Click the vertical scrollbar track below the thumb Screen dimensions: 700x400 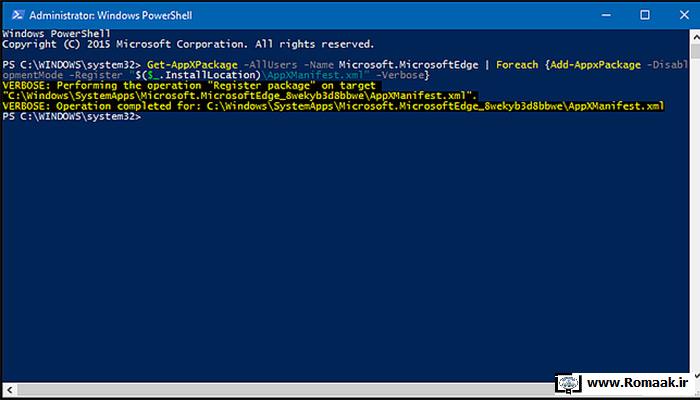(695, 214)
